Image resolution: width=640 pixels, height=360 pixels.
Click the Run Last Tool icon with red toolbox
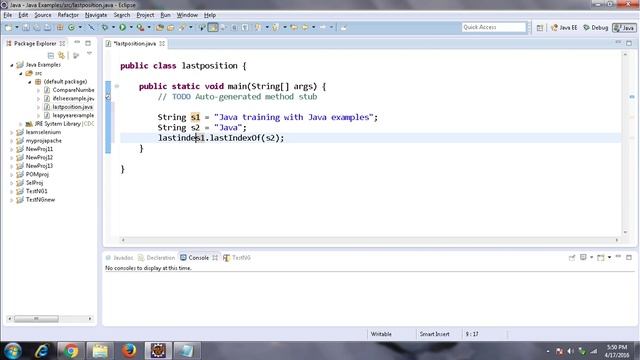pos(140,27)
